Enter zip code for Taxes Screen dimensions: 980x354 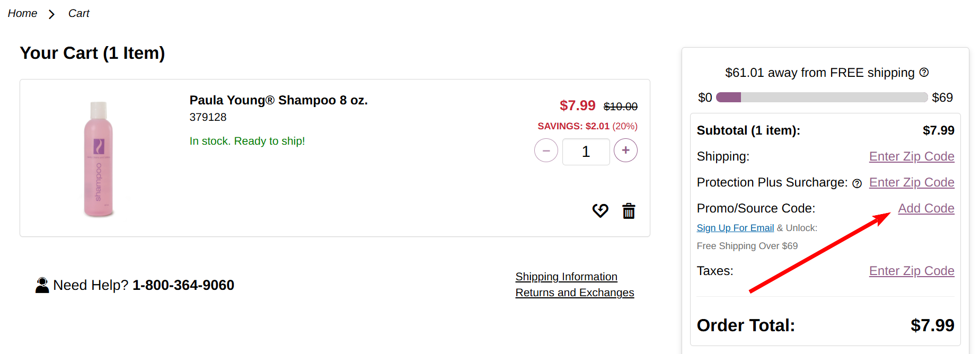(x=911, y=271)
